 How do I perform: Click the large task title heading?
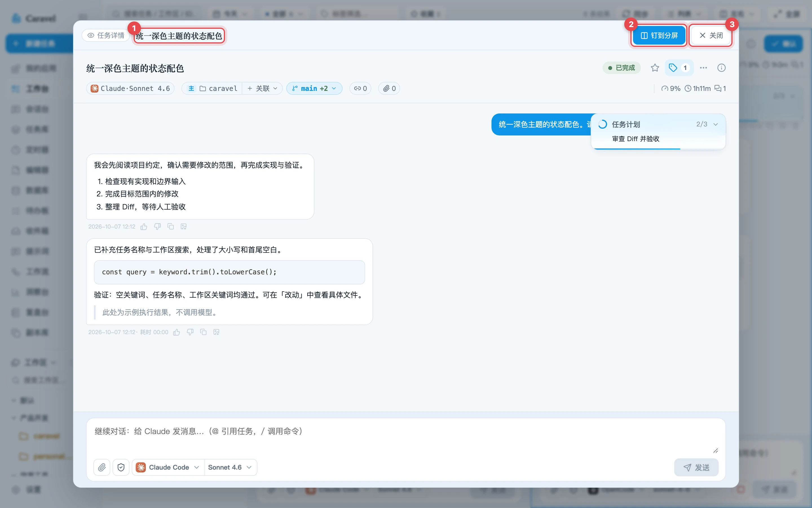pyautogui.click(x=135, y=68)
